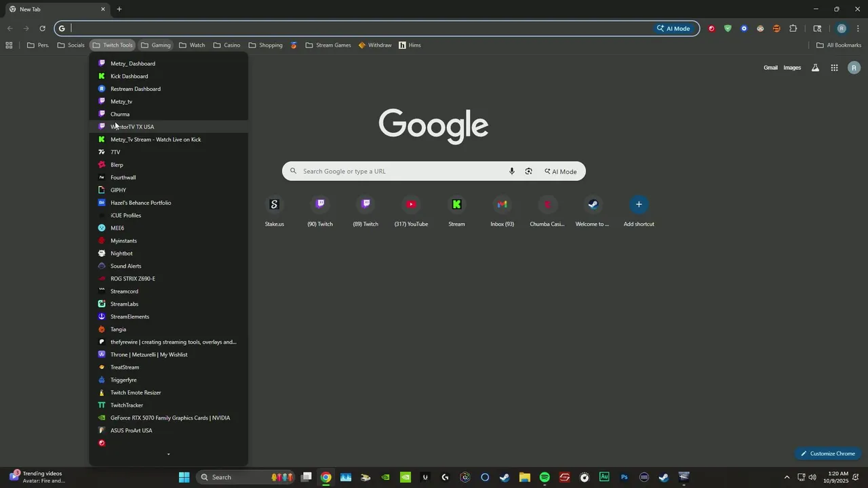This screenshot has width=868, height=488.
Task: Select Kick Dashboard bookmark
Action: tap(168, 77)
